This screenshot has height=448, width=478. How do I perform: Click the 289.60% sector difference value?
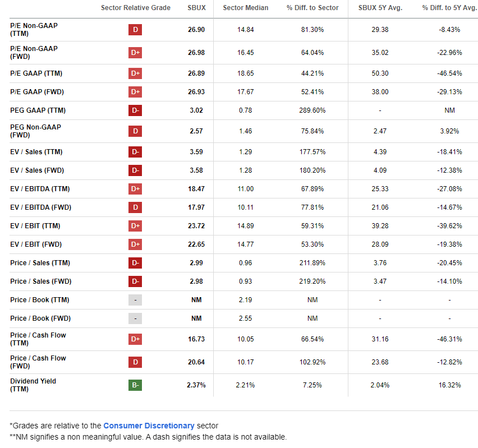[x=312, y=110]
